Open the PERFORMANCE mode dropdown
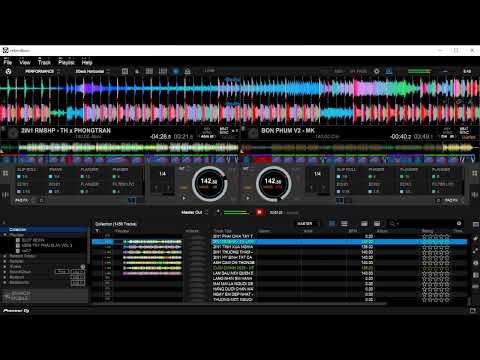 (x=42, y=71)
